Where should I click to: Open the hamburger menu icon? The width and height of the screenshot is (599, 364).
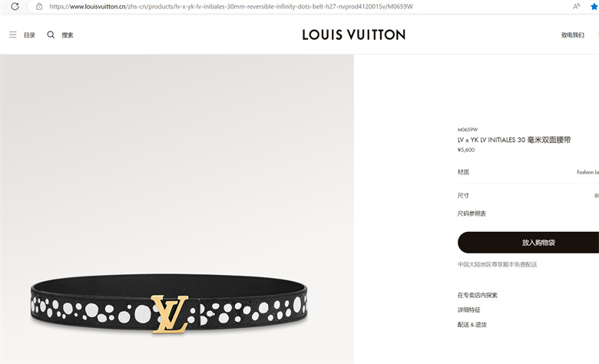tap(12, 35)
